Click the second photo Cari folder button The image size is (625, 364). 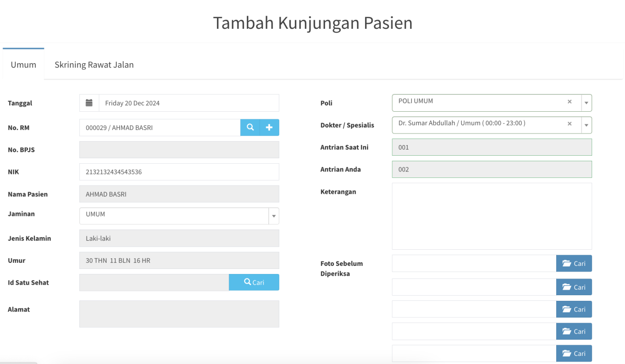pos(574,287)
